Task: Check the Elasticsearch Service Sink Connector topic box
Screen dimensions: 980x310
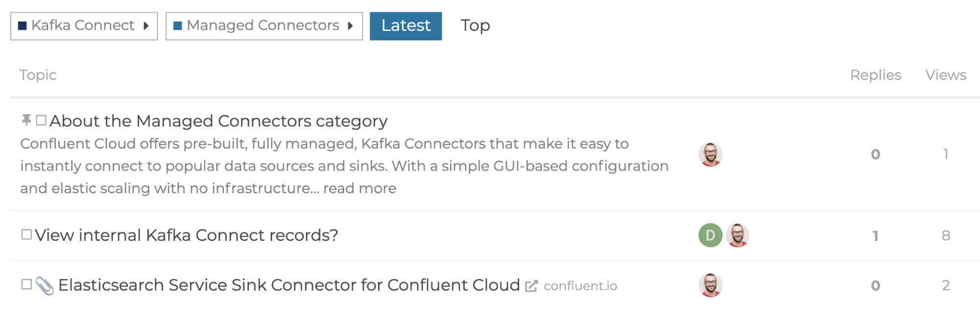Action: (26, 284)
